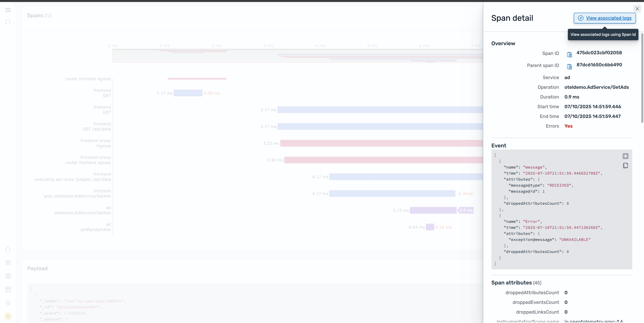Select span ID value 475dc023cbf02058
The width and height of the screenshot is (644, 323).
pyautogui.click(x=599, y=53)
